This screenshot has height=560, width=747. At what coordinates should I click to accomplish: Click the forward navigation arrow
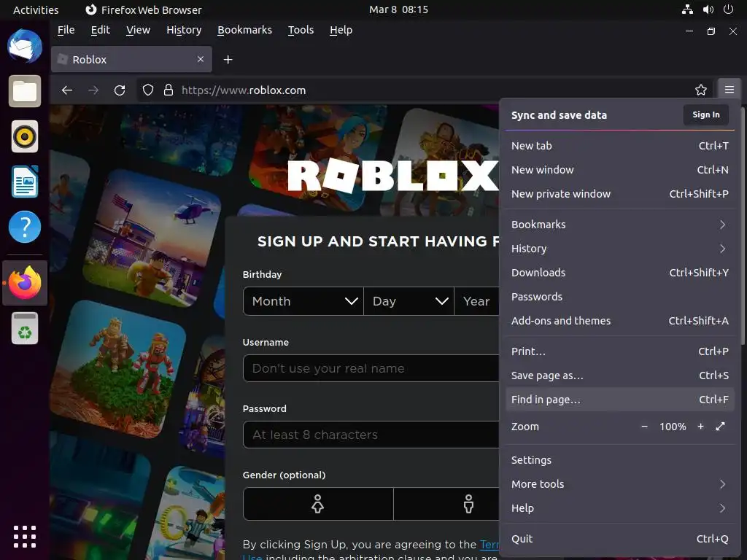(93, 90)
